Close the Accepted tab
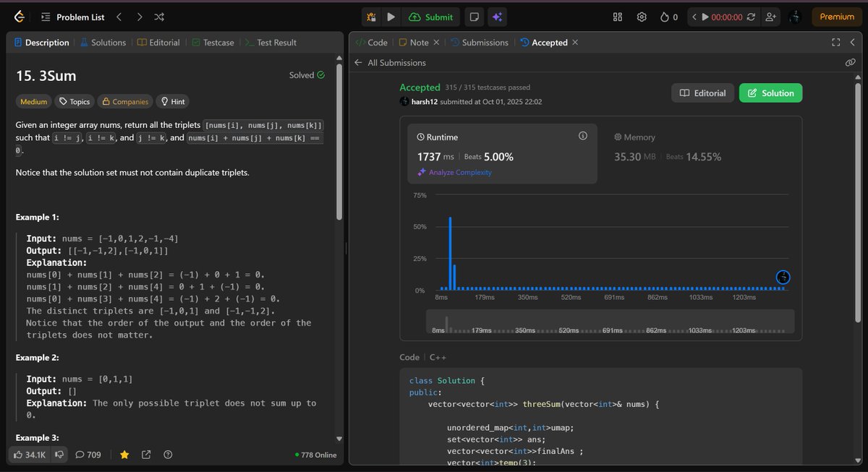 pyautogui.click(x=575, y=43)
